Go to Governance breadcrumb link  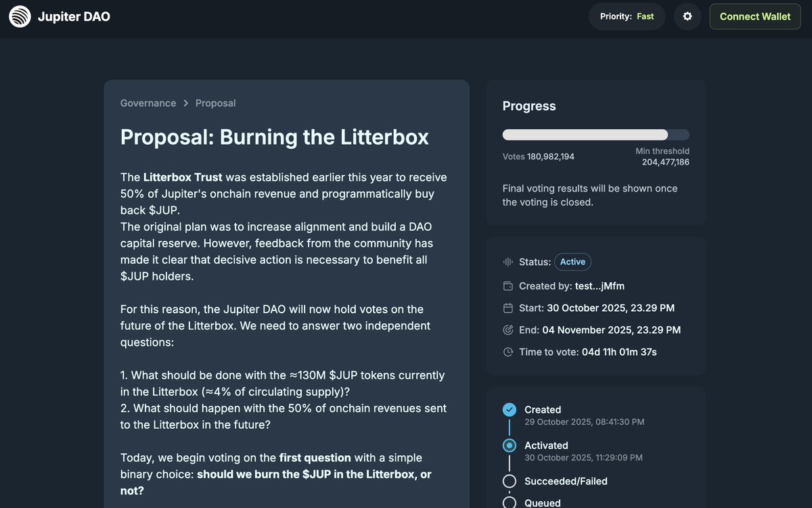(148, 103)
